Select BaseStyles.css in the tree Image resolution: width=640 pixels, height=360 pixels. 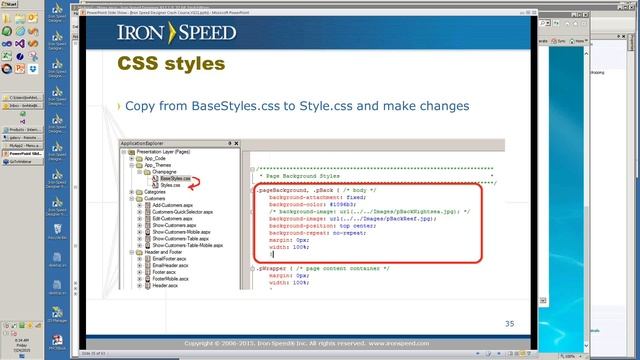(175, 178)
